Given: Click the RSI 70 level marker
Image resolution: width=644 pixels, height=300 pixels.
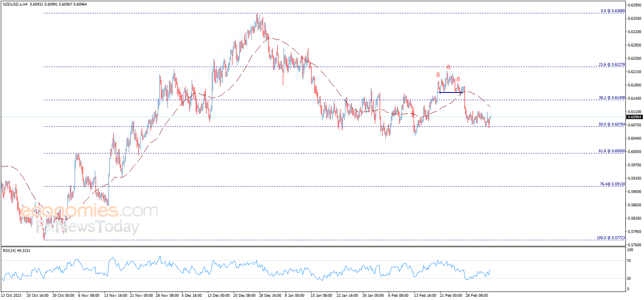Looking at the screenshot, I should tap(629, 261).
